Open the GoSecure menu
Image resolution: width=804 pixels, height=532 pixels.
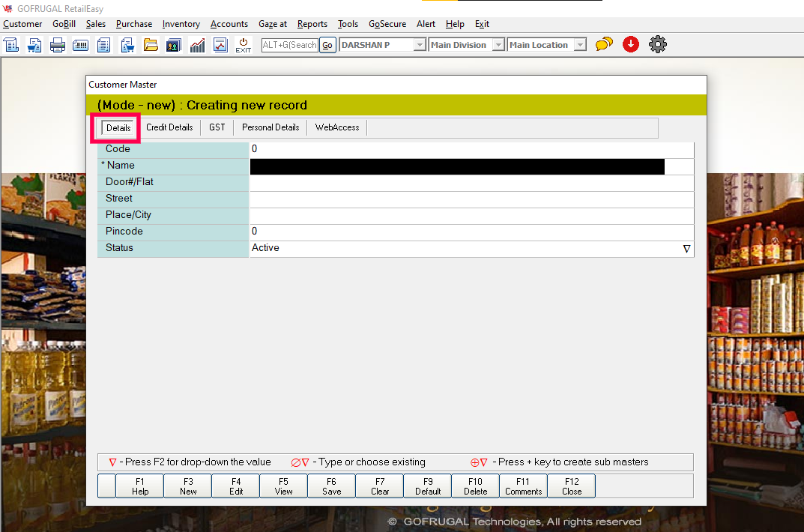tap(387, 24)
